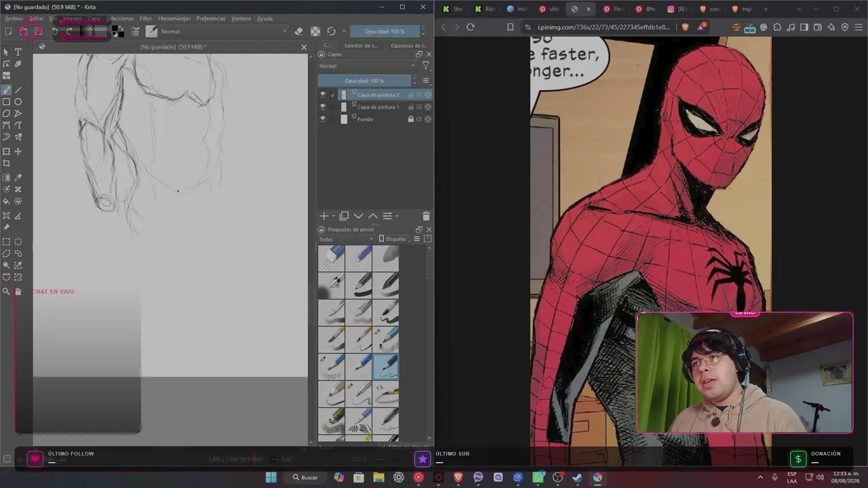Move the layer up with arrow icon
Viewport: 868px width, 488px height.
click(373, 216)
